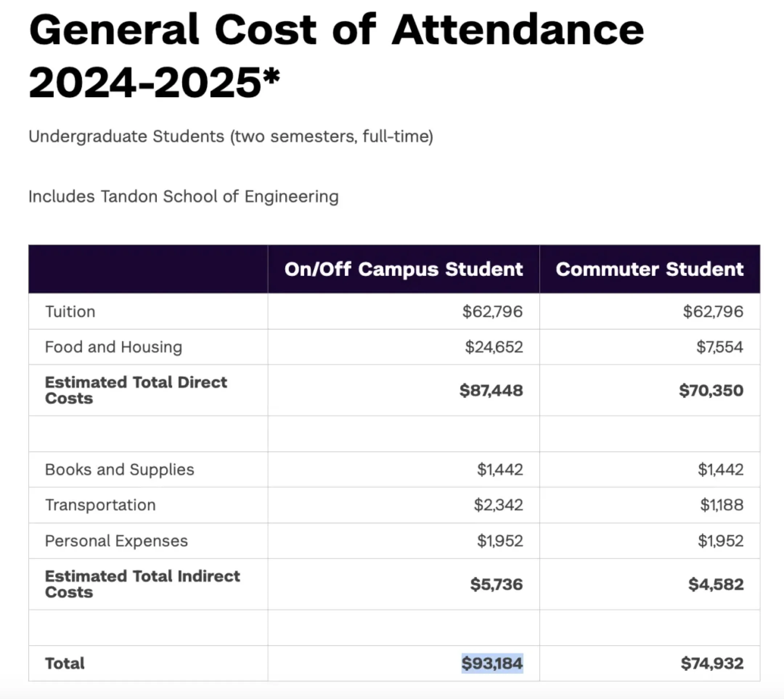The width and height of the screenshot is (784, 699).
Task: Click the Includes Tandon School of Engineering text
Action: click(x=184, y=197)
